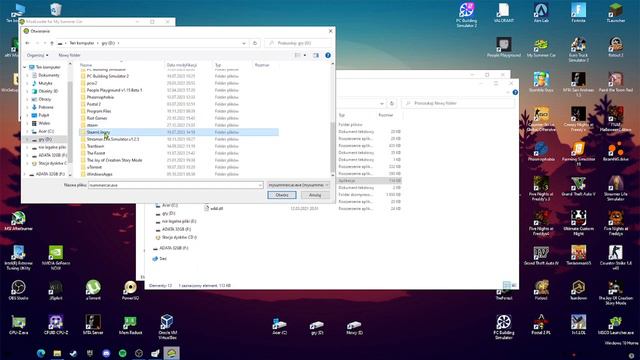This screenshot has height=360, width=640.
Task: Select the Program Files folder
Action: (x=99, y=111)
